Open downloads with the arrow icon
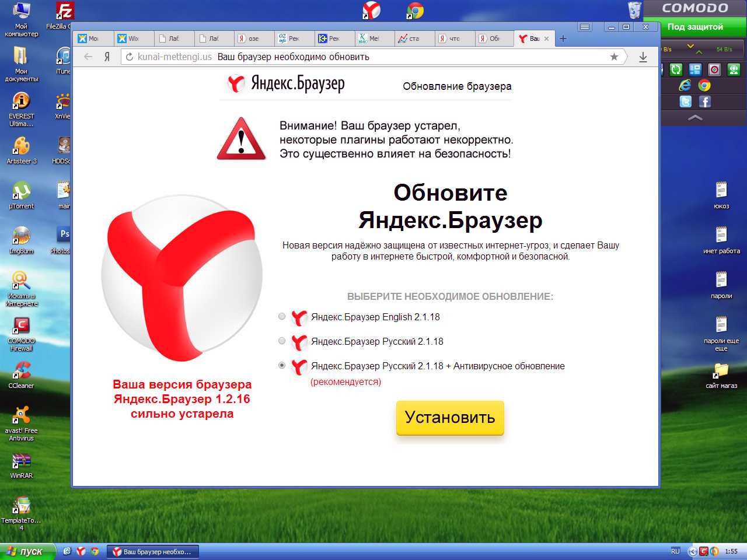 [x=643, y=57]
